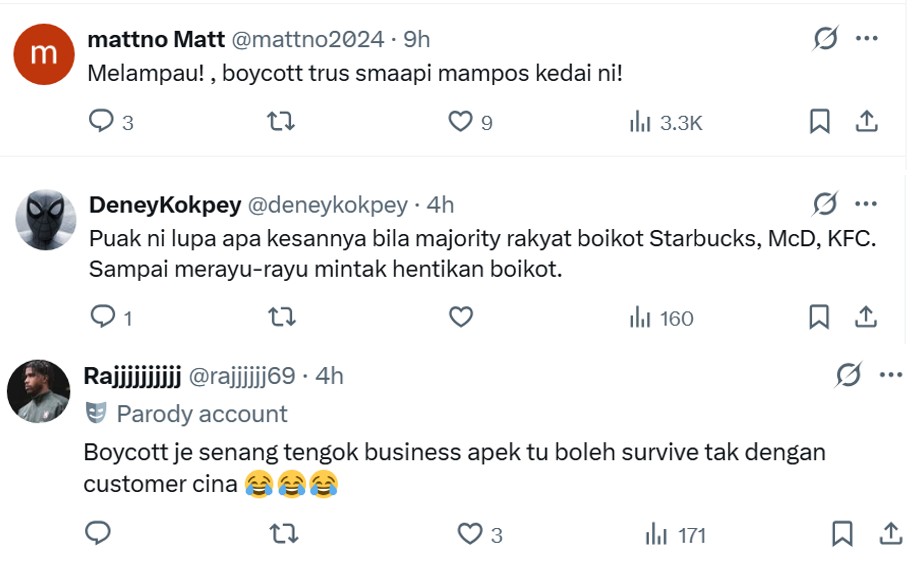Like mattno Matt's boycott tweet
The image size is (916, 568).
coord(460,122)
